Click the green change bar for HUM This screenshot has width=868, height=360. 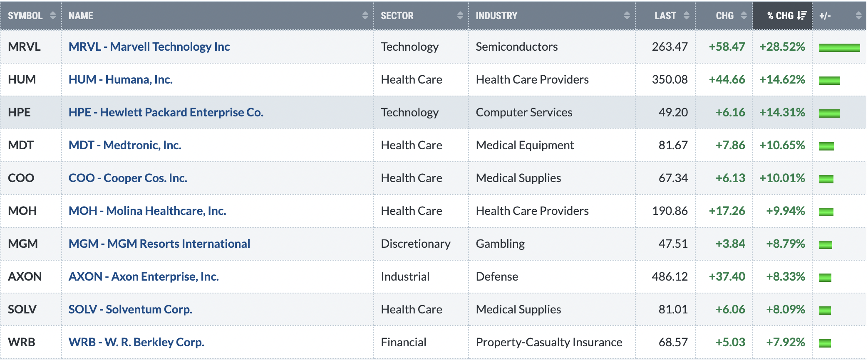pyautogui.click(x=829, y=80)
